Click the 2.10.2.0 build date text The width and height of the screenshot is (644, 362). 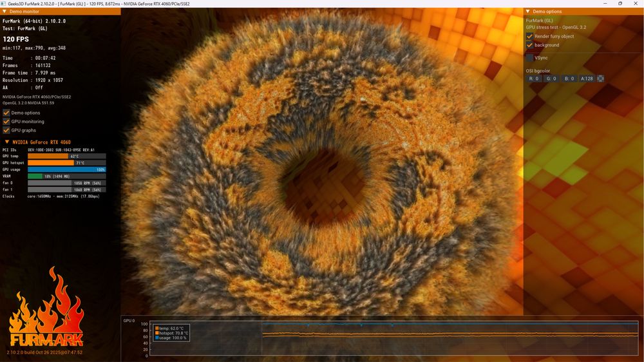(x=44, y=352)
